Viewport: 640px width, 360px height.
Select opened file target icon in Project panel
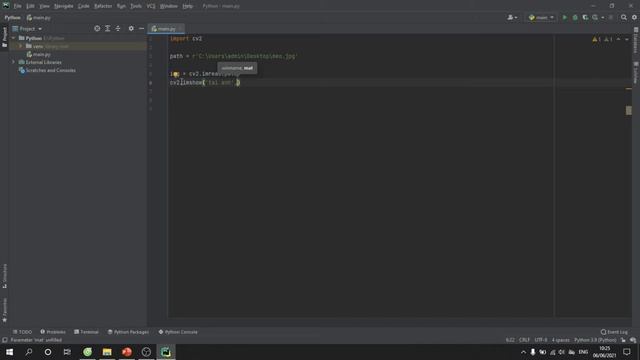pyautogui.click(x=97, y=29)
